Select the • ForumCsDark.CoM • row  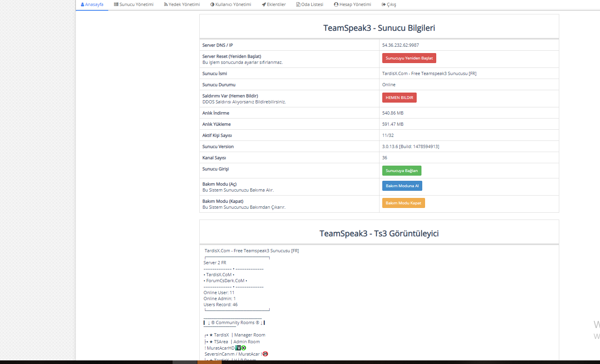click(x=225, y=281)
